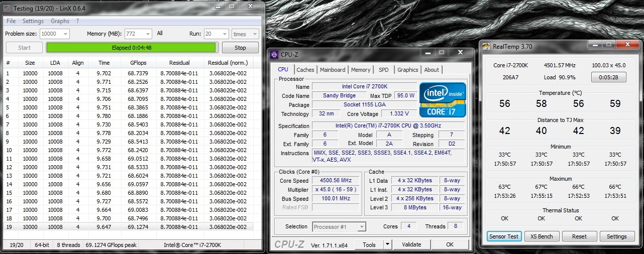This screenshot has height=254, width=644.
Task: Switch to the Mainboard tab in CPU-Z
Action: pyautogui.click(x=333, y=70)
